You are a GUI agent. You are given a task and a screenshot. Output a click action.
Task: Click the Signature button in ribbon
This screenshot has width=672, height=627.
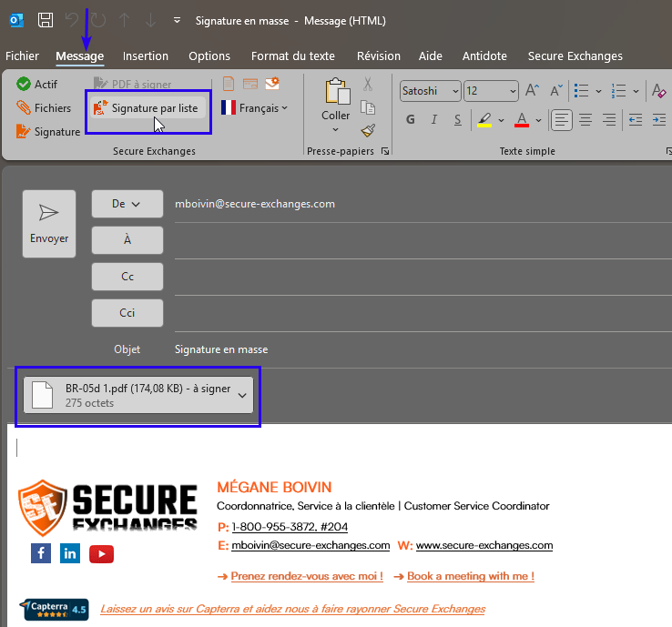tap(48, 131)
